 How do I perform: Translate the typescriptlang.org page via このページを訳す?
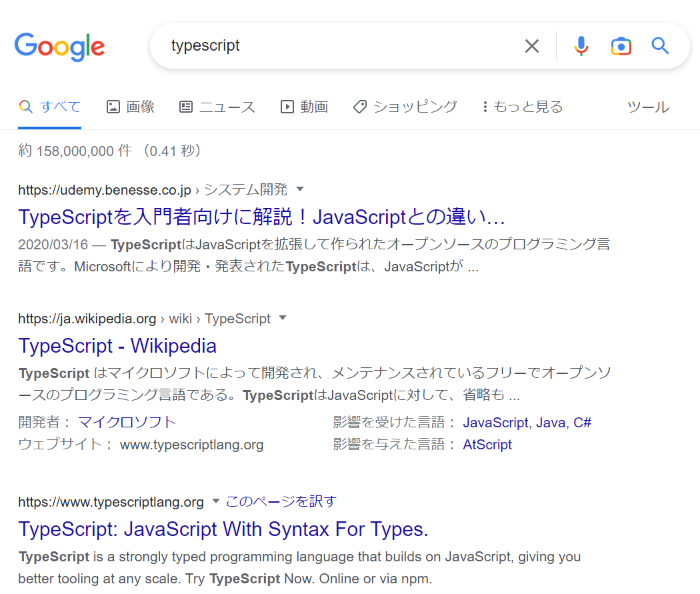tap(283, 501)
